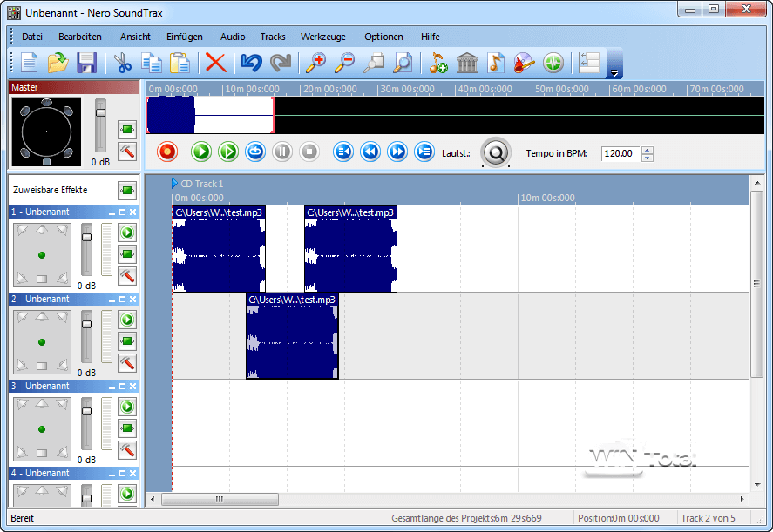Click the horizontal timeline scrollbar thumb
773x532 pixels.
point(220,499)
